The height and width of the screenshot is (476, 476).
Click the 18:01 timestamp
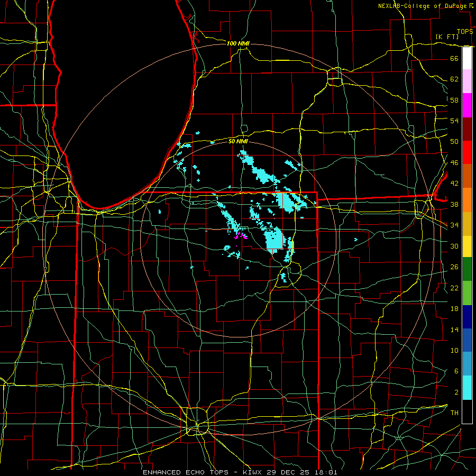click(326, 472)
